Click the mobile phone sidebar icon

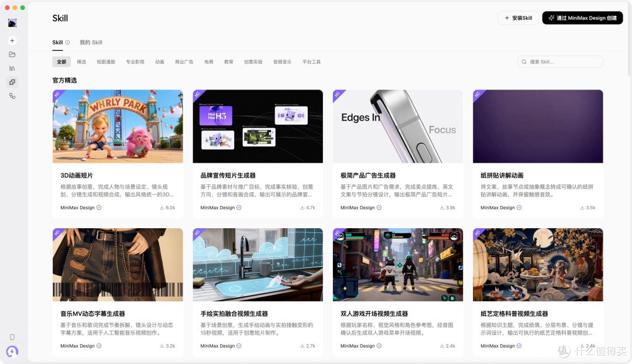[12, 337]
